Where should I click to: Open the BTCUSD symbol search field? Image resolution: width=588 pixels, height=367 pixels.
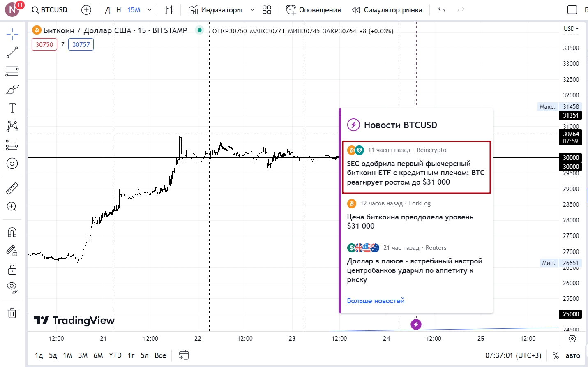point(50,10)
